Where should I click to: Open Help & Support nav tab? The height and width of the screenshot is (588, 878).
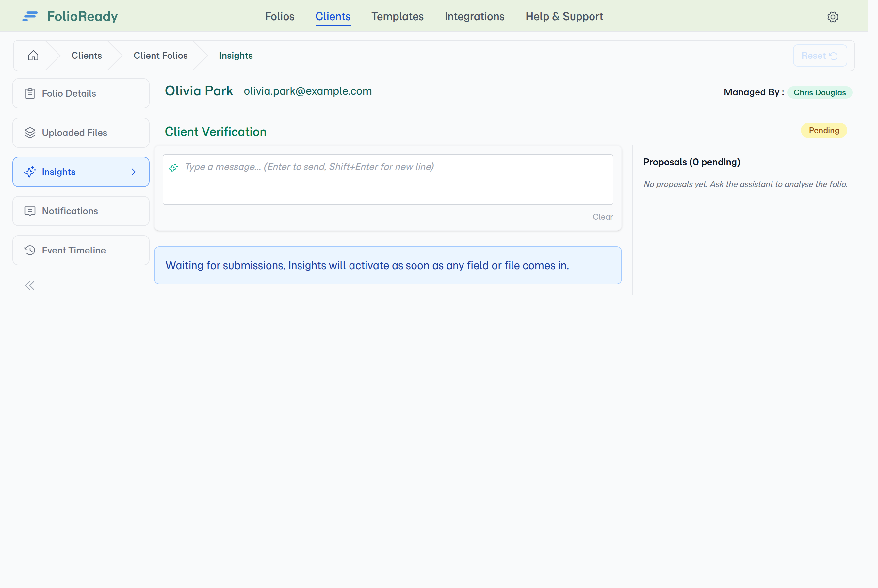(x=564, y=17)
